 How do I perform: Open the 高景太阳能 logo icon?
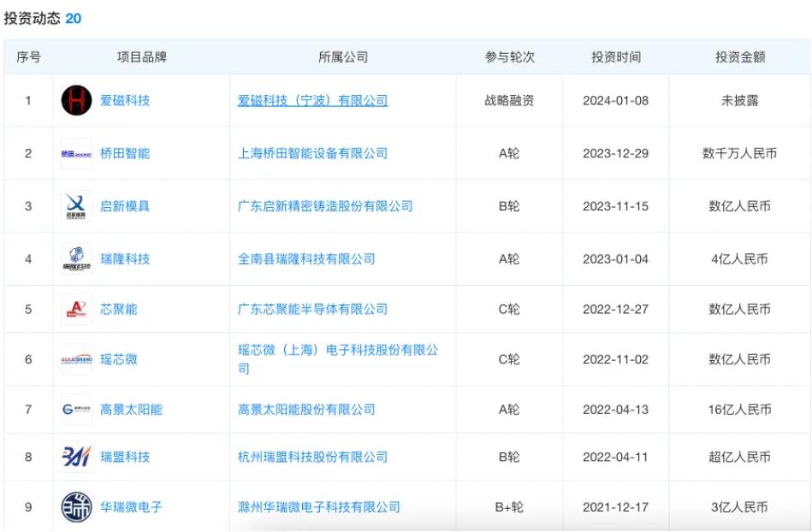click(x=77, y=410)
